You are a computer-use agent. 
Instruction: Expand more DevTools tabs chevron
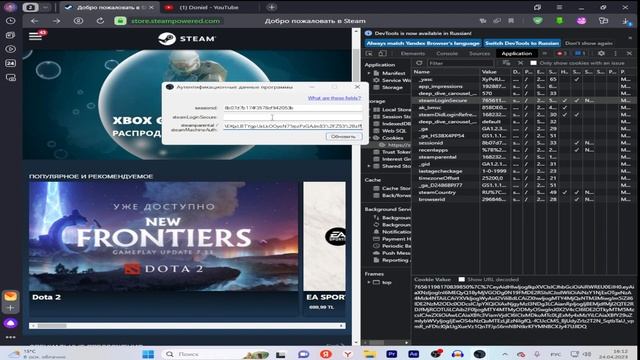coord(545,53)
